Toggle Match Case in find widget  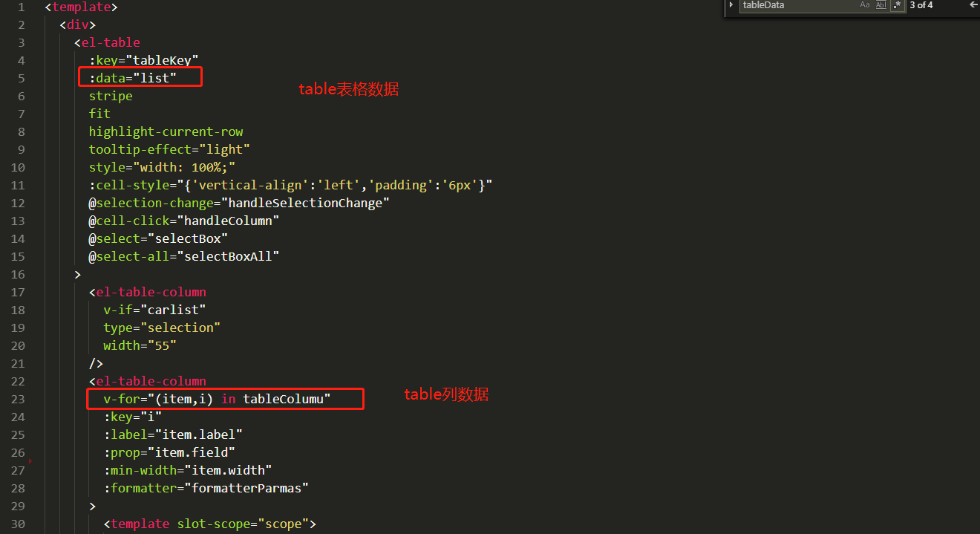click(864, 5)
